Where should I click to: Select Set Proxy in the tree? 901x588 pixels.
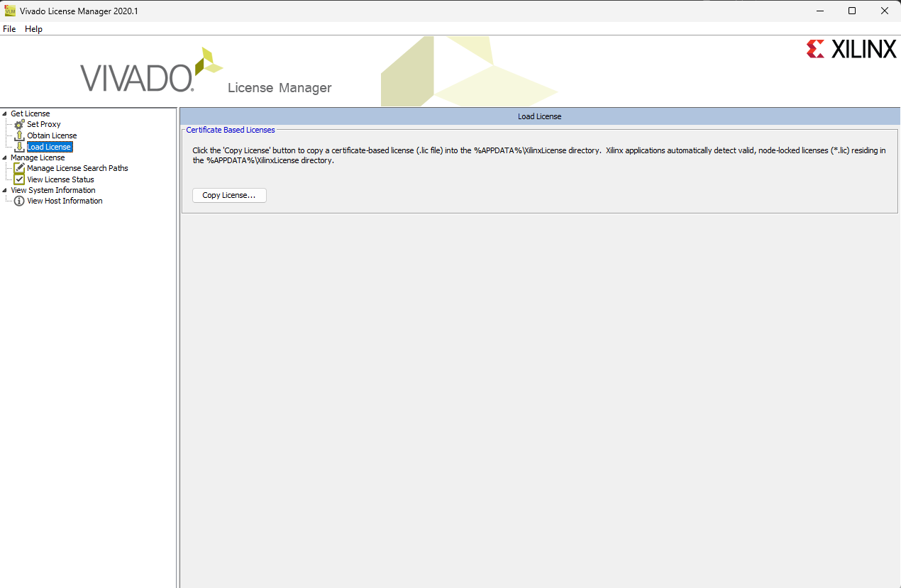tap(44, 124)
